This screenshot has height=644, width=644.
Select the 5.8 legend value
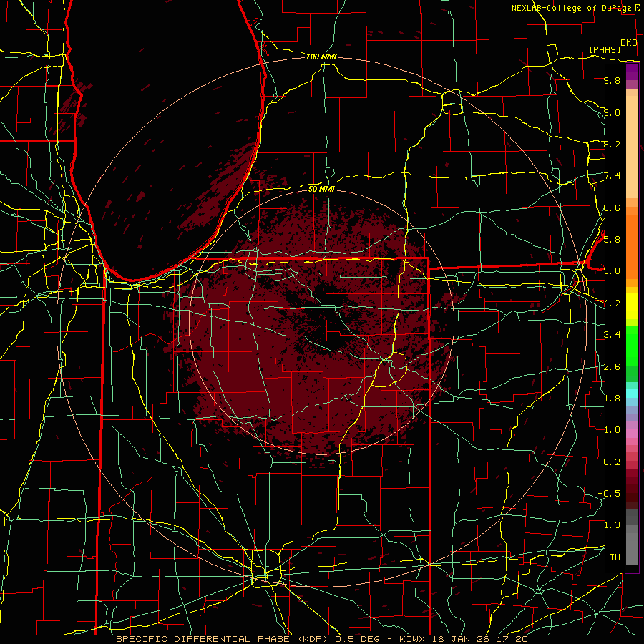(612, 240)
